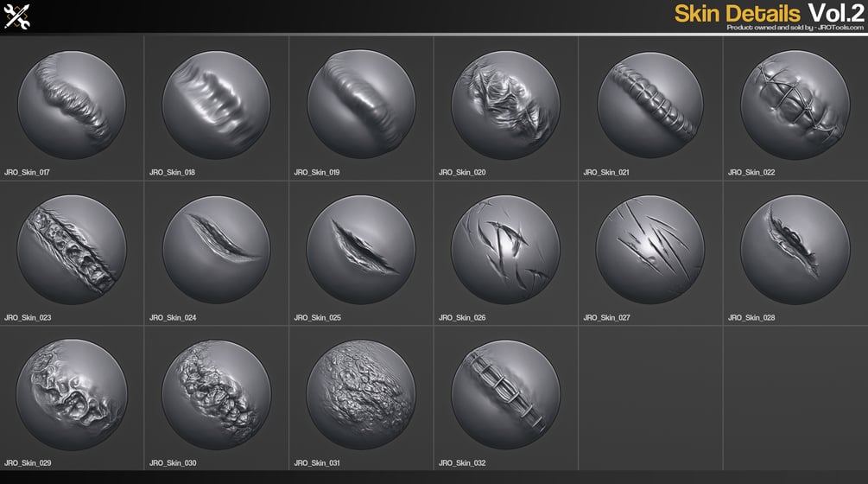Image resolution: width=868 pixels, height=484 pixels.
Task: Select the JRO_Skin_027 claw marks sphere
Action: [650, 250]
